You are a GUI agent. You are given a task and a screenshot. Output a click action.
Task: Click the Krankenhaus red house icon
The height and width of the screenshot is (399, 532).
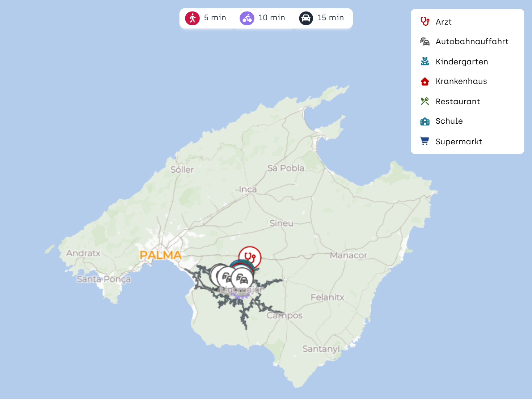click(425, 81)
